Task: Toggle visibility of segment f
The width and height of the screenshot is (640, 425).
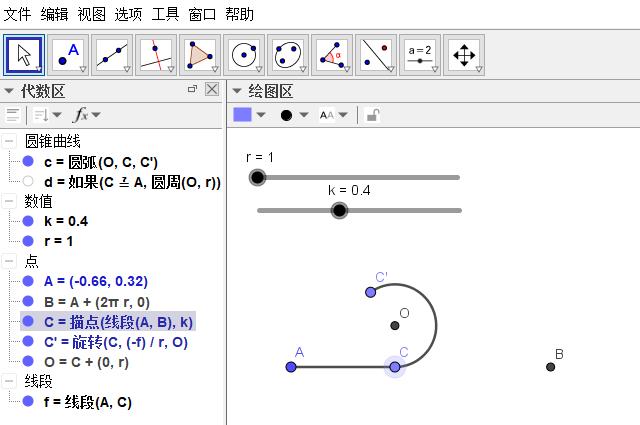Action: [28, 401]
